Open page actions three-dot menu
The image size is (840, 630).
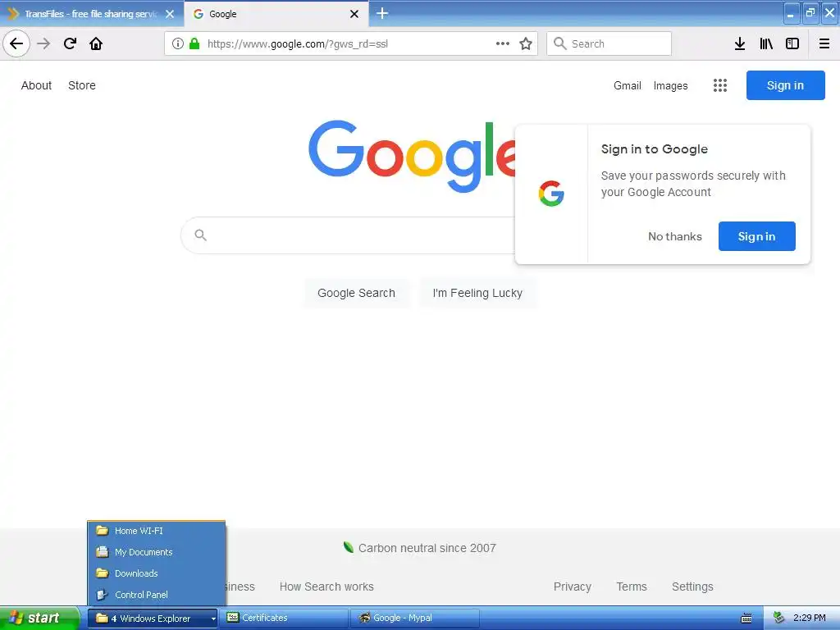click(x=503, y=43)
